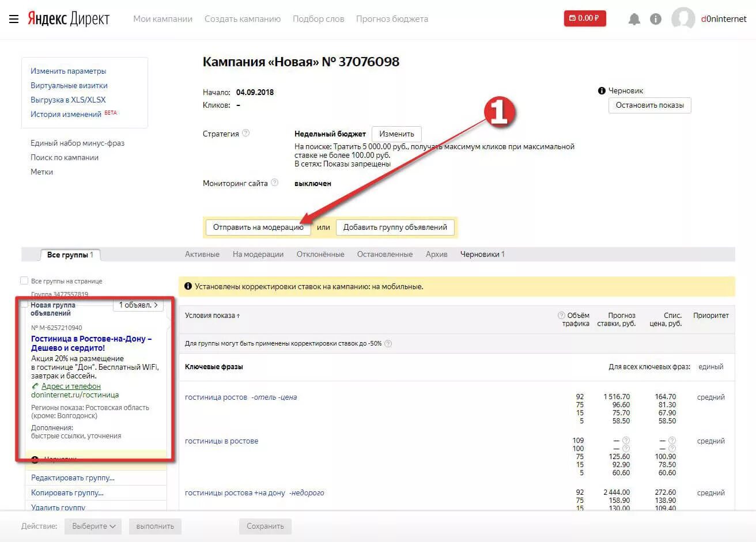This screenshot has width=756, height=542.
Task: Click the info icon in the yellow корректировки banner
Action: [188, 286]
